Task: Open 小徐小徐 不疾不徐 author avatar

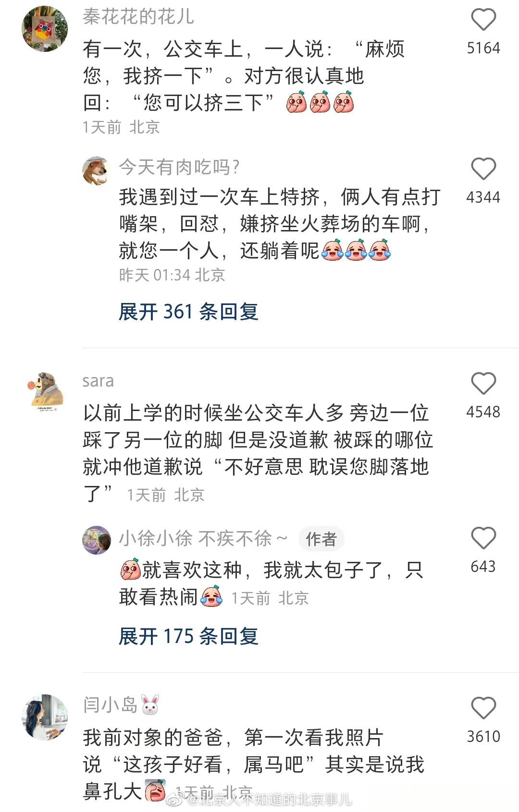Action: [x=97, y=540]
